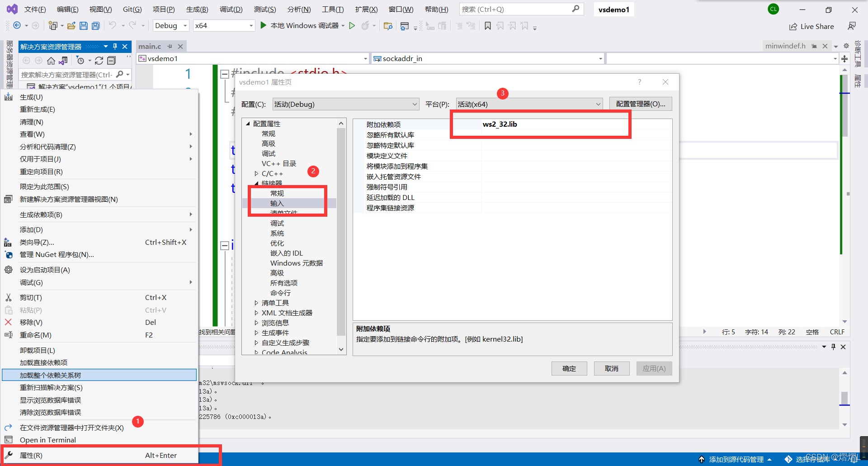Refresh the Solution Explorer with the sync icon
This screenshot has width=868, height=466.
click(x=99, y=60)
